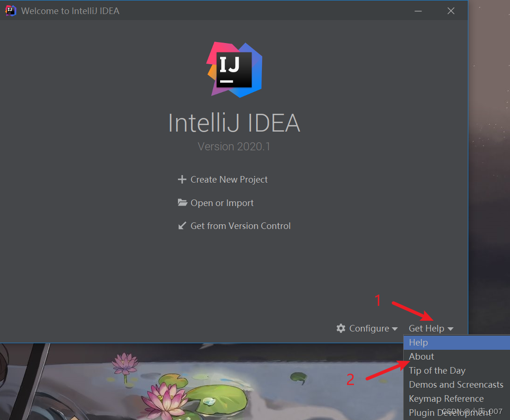Open the Keymap Reference
The image size is (510, 420).
click(446, 398)
